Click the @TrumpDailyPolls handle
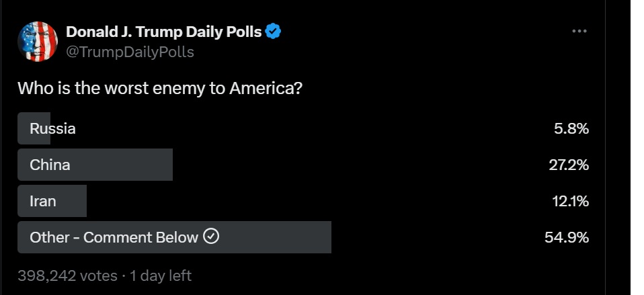Image resolution: width=644 pixels, height=295 pixels. point(130,52)
